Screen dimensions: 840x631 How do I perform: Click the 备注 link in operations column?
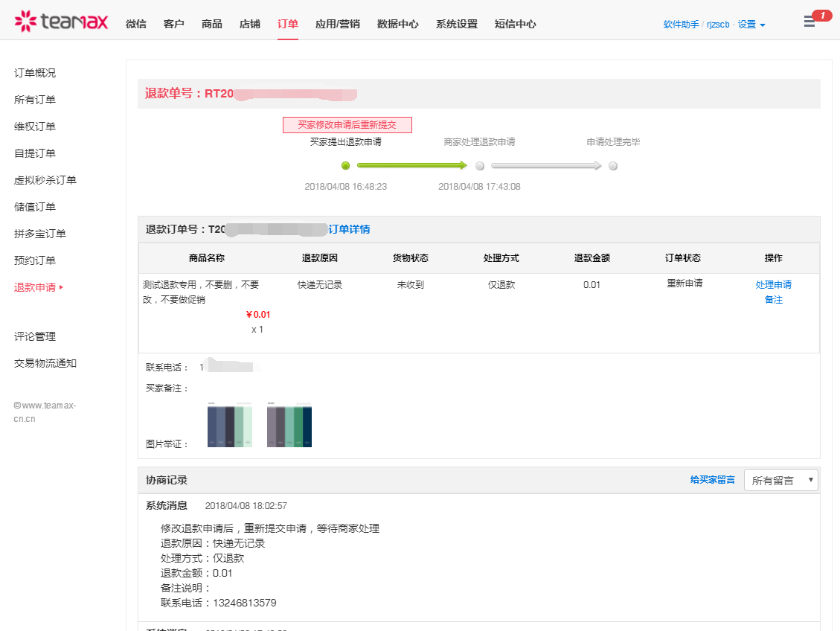773,299
